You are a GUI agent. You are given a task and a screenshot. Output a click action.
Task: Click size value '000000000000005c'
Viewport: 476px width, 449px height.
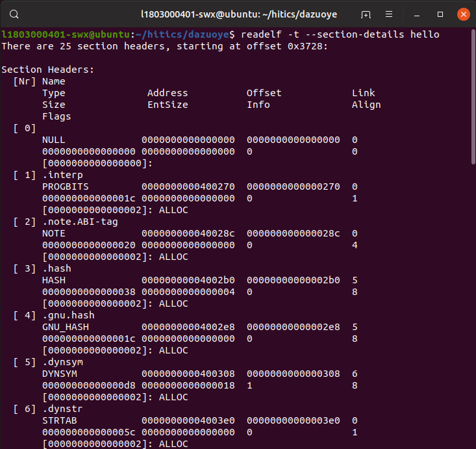pyautogui.click(x=89, y=432)
